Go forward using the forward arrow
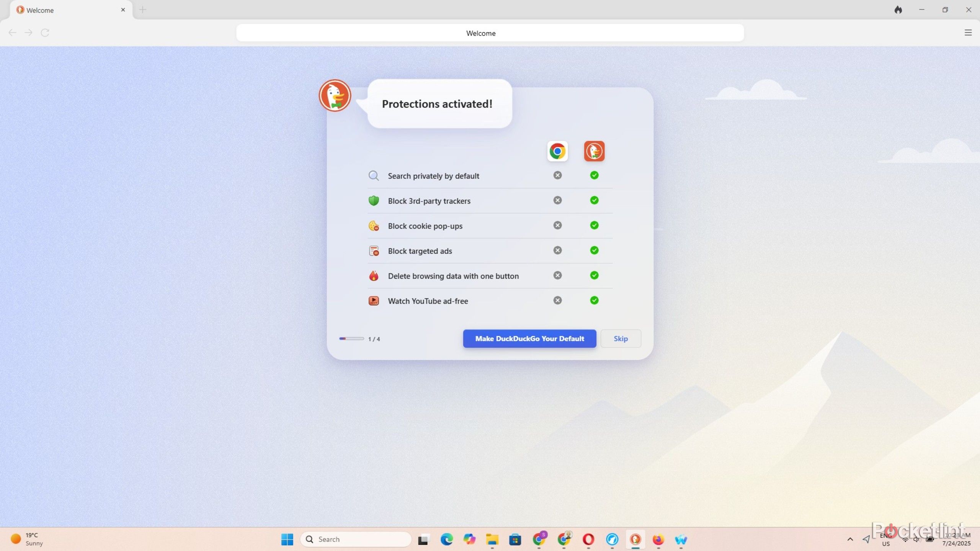 (x=28, y=33)
